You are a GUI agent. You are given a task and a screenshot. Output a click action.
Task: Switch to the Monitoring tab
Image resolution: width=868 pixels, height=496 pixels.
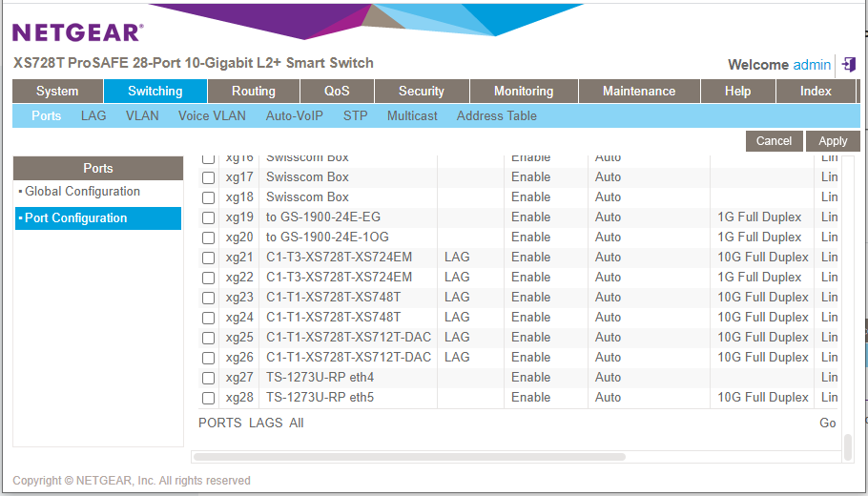pyautogui.click(x=524, y=92)
